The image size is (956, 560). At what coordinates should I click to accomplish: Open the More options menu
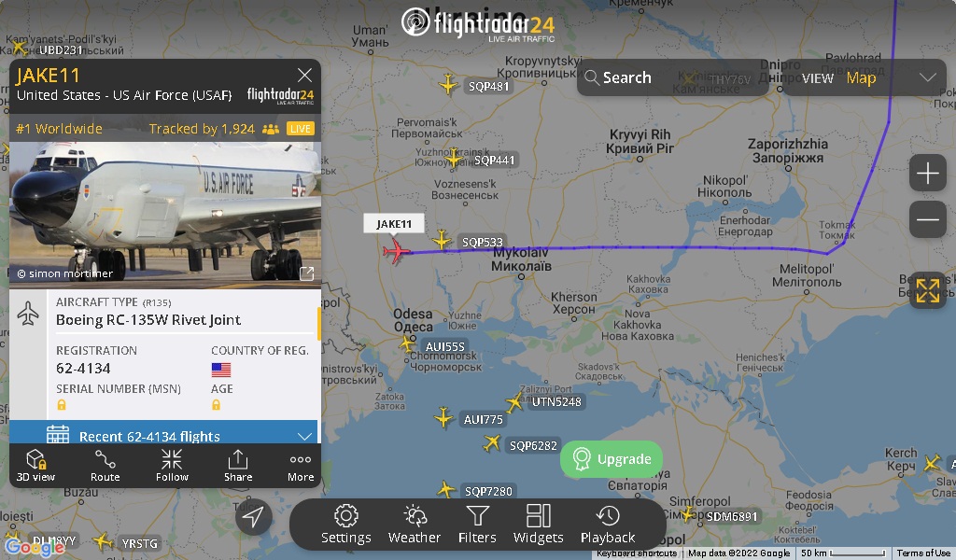tap(301, 465)
